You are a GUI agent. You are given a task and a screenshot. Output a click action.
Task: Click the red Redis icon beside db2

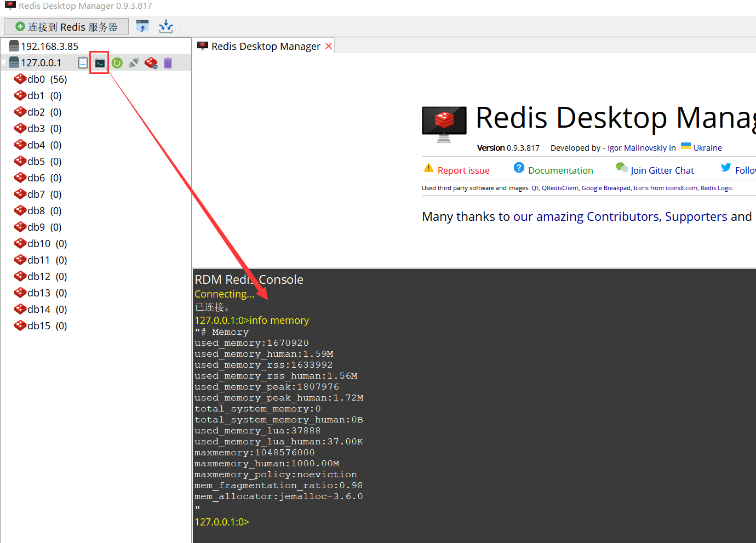coord(20,112)
